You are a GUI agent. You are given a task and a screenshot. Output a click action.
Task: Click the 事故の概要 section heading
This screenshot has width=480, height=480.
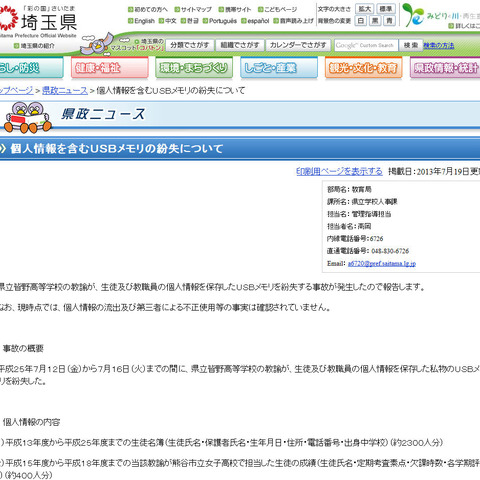[x=23, y=349]
